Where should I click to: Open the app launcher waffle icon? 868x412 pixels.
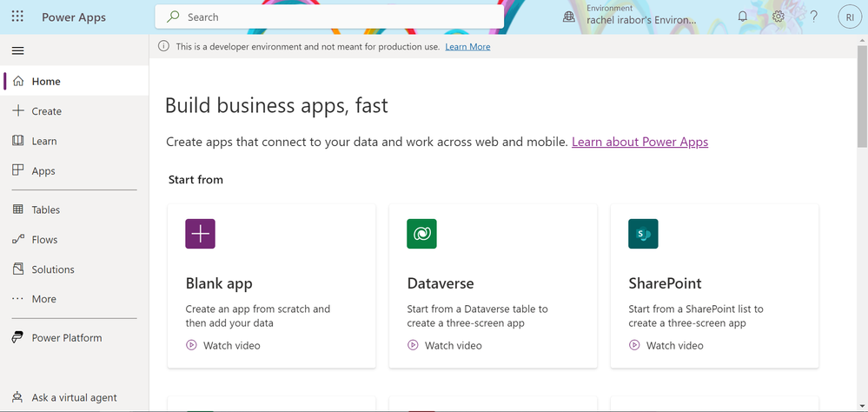17,17
